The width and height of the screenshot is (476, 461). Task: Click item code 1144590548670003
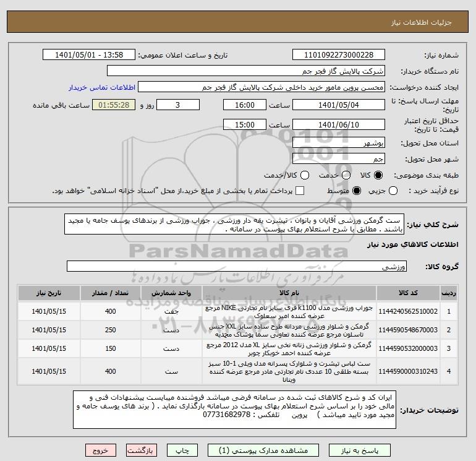[x=408, y=330]
